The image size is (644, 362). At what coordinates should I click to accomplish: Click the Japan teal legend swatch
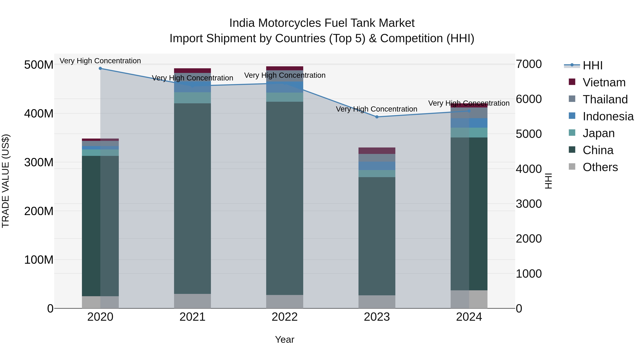coord(572,132)
